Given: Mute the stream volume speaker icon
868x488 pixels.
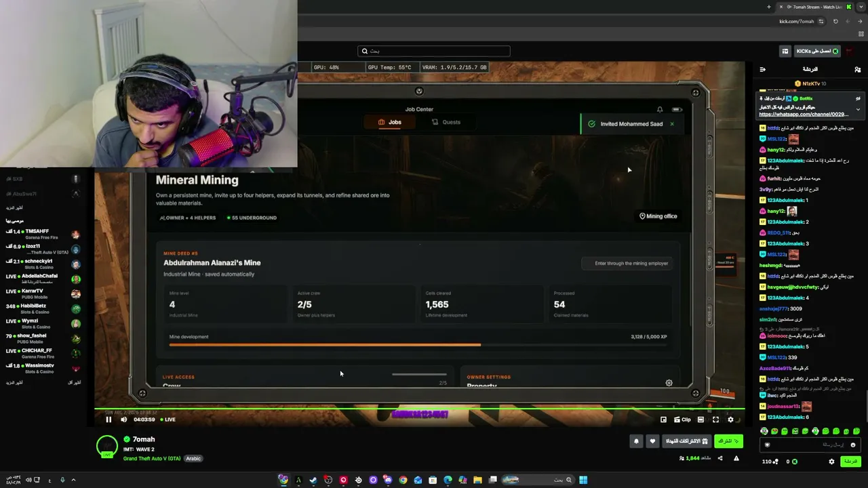Looking at the screenshot, I should point(123,420).
